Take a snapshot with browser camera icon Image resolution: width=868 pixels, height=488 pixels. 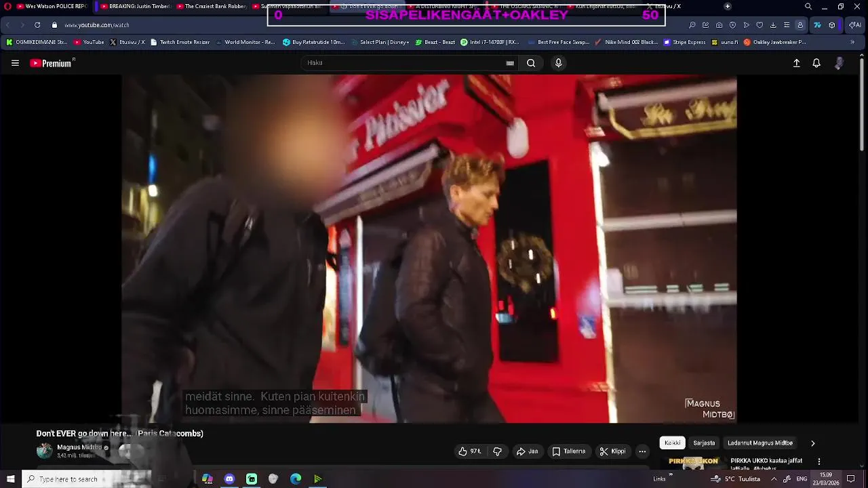point(719,25)
